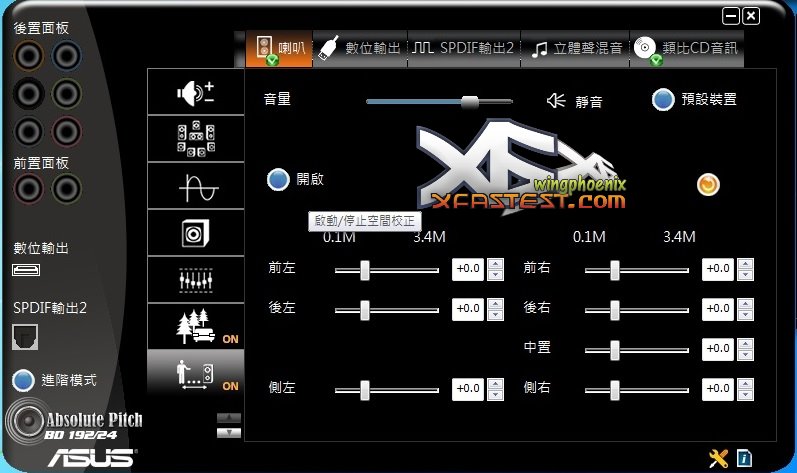This screenshot has width=797, height=473.
Task: Open the subwoofer speaker settings page
Action: click(x=196, y=233)
